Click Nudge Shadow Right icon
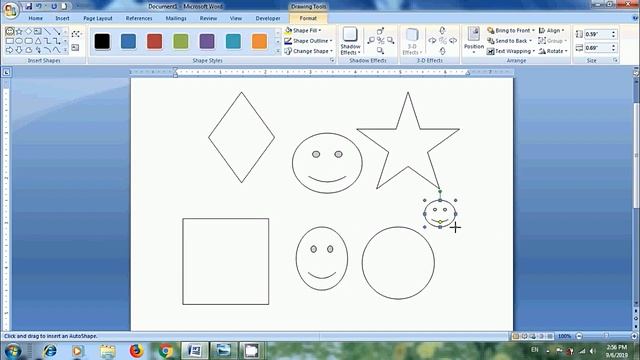 pos(390,40)
